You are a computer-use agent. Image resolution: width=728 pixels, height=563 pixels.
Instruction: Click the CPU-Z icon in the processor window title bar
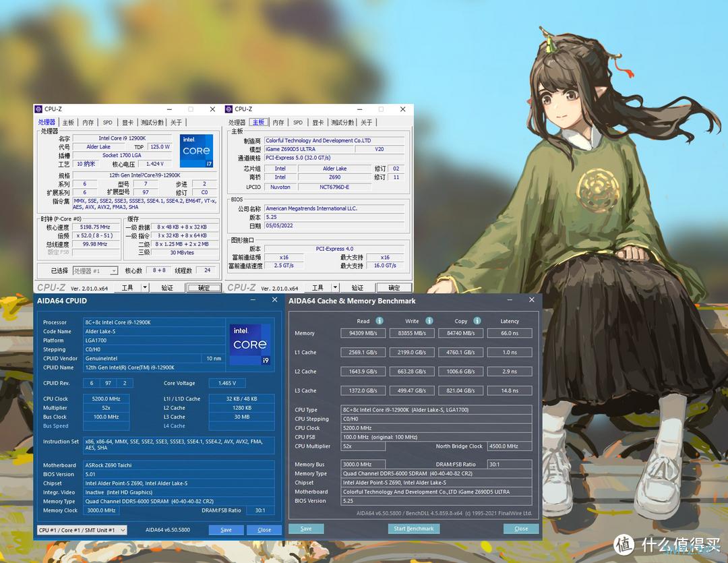(x=38, y=109)
